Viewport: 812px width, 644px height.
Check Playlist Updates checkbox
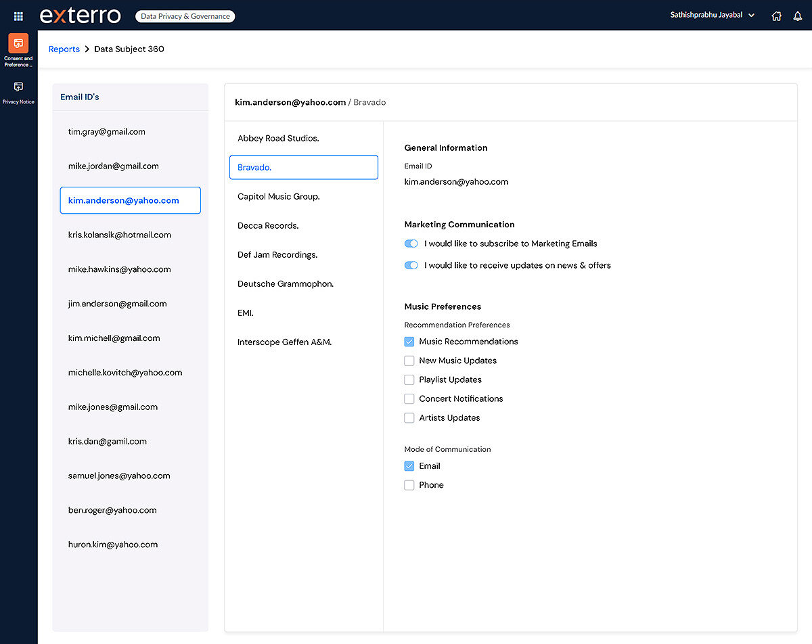pyautogui.click(x=409, y=379)
